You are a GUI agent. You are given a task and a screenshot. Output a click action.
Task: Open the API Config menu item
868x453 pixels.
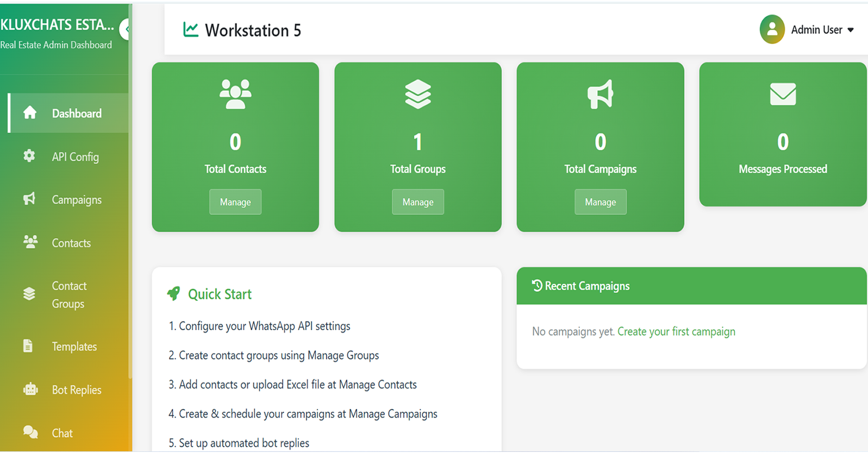coord(68,156)
